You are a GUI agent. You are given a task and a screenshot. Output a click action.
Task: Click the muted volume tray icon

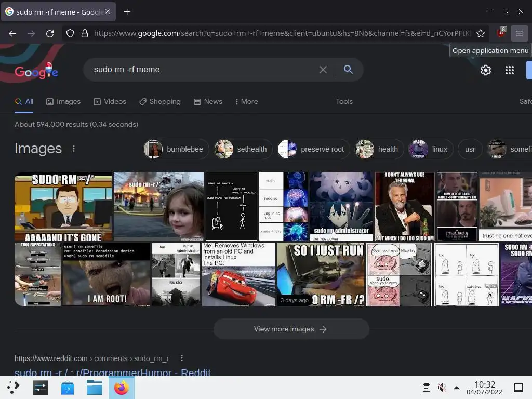442,388
